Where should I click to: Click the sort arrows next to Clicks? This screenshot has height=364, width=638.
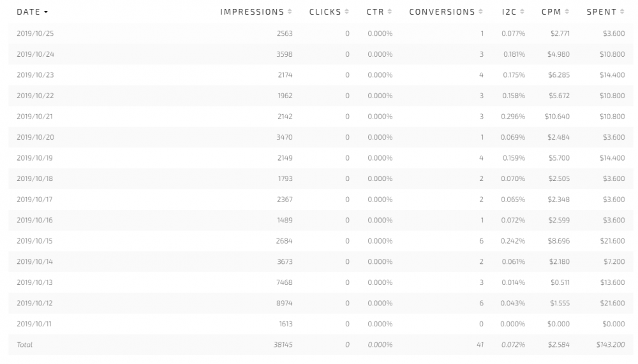click(x=346, y=12)
